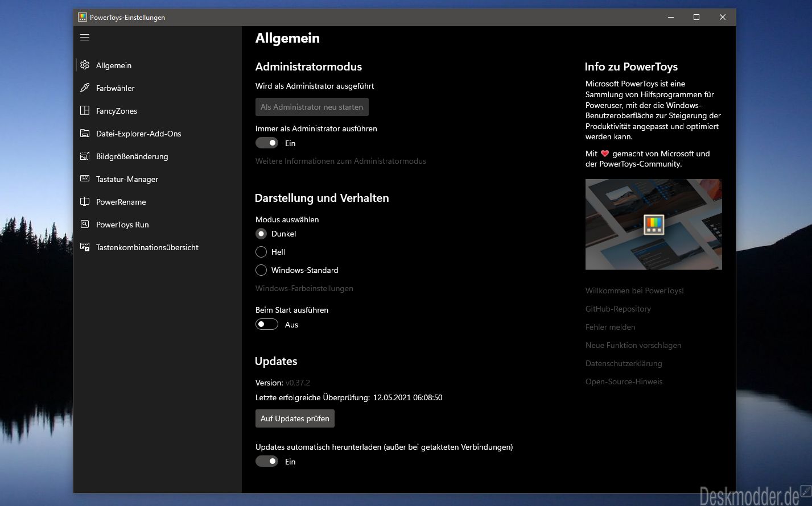The image size is (812, 506).
Task: Maximize the PowerToys-Einstellungen window
Action: (696, 17)
